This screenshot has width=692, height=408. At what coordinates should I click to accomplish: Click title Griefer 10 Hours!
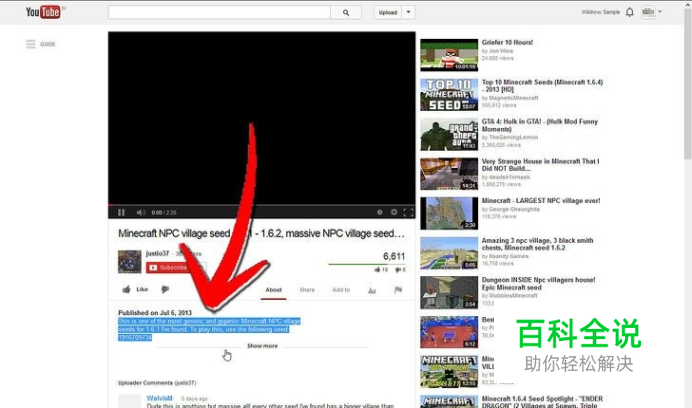point(507,42)
